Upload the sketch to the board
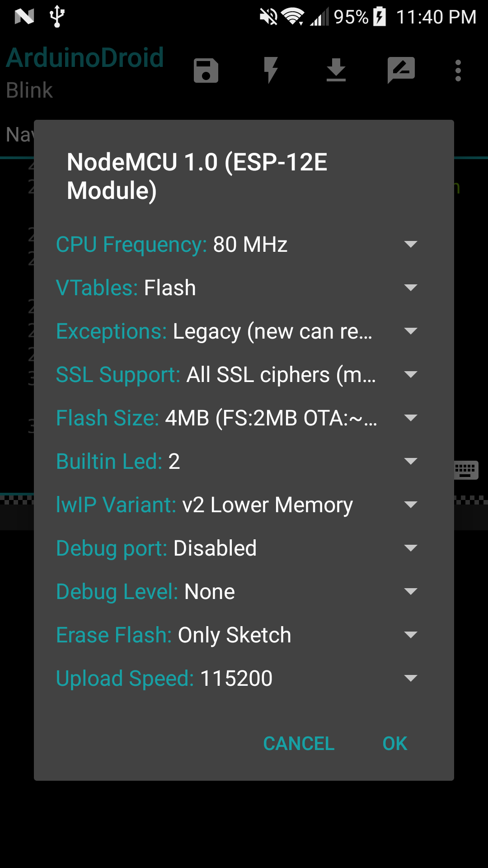488x868 pixels. tap(336, 70)
